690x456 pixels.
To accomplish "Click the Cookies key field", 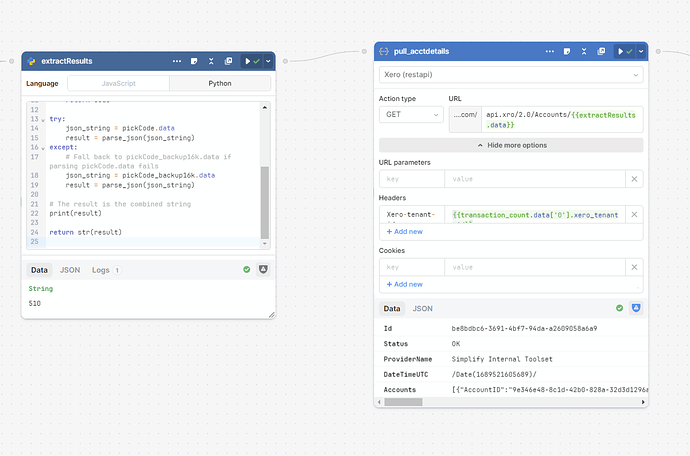I will click(x=412, y=267).
